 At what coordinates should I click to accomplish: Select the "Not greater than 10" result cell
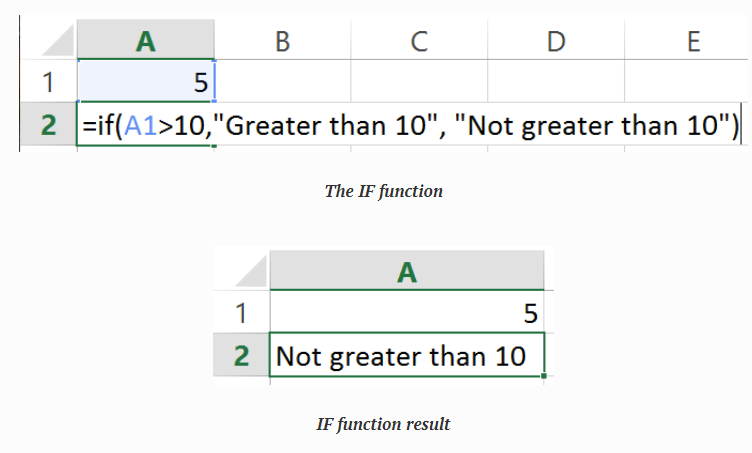pyautogui.click(x=407, y=355)
